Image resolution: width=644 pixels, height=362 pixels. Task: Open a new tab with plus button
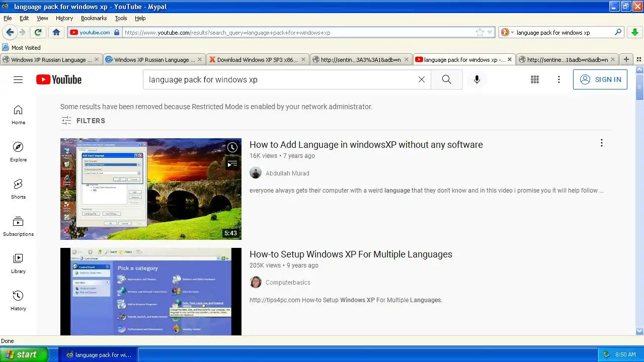pos(626,59)
